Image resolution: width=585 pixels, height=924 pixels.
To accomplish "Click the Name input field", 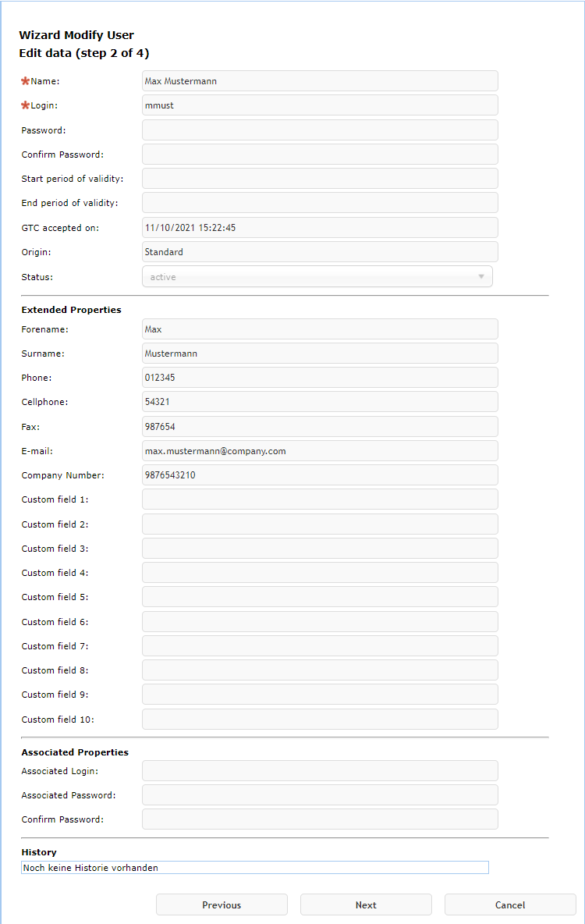I will point(320,81).
